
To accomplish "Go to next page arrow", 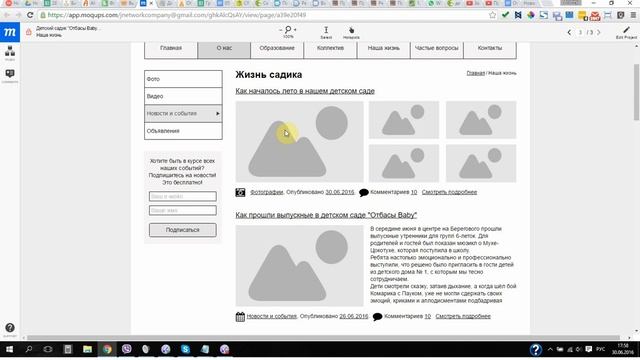I will click(599, 32).
